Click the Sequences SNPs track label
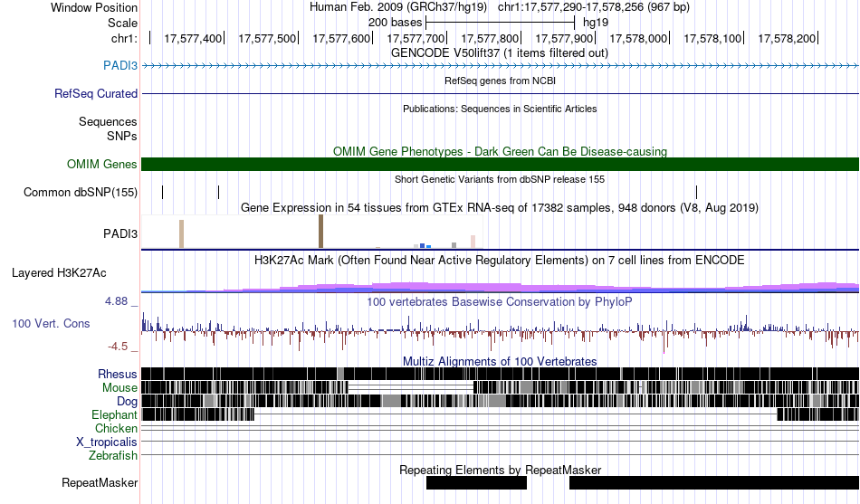 108,128
